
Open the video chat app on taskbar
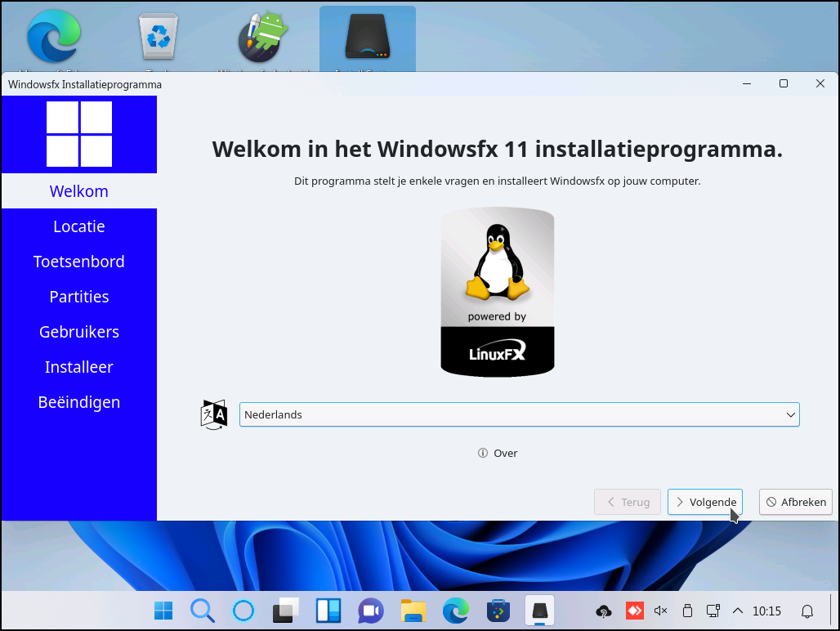coord(371,611)
